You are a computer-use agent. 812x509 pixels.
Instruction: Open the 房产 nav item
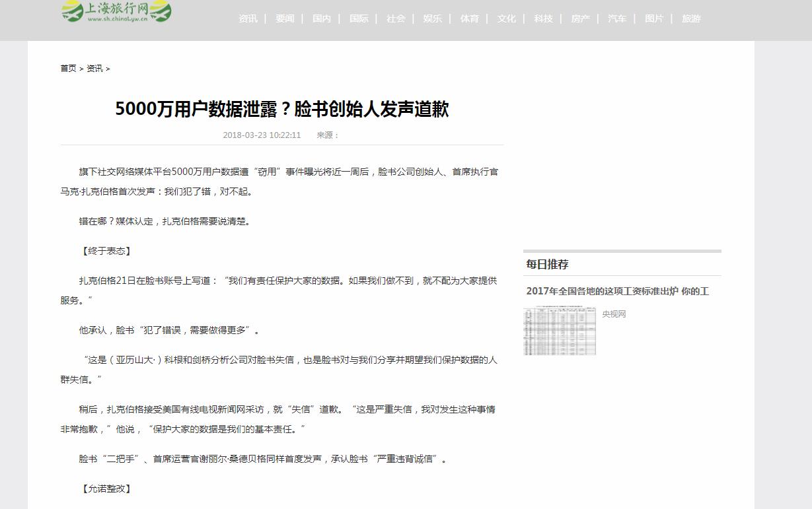click(x=581, y=18)
